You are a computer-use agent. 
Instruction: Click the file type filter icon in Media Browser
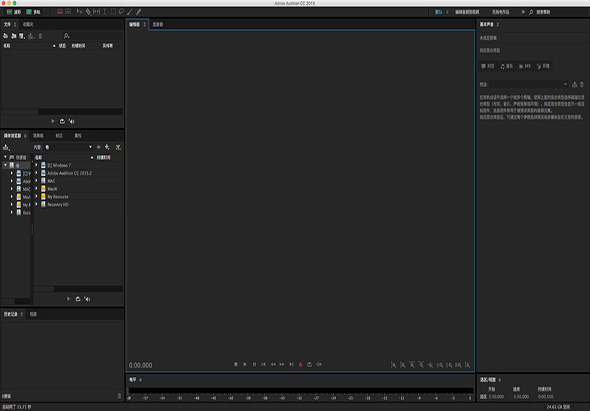coord(118,147)
